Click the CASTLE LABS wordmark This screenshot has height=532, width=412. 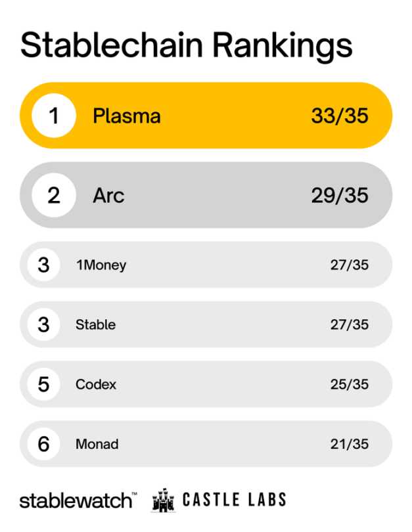click(235, 500)
